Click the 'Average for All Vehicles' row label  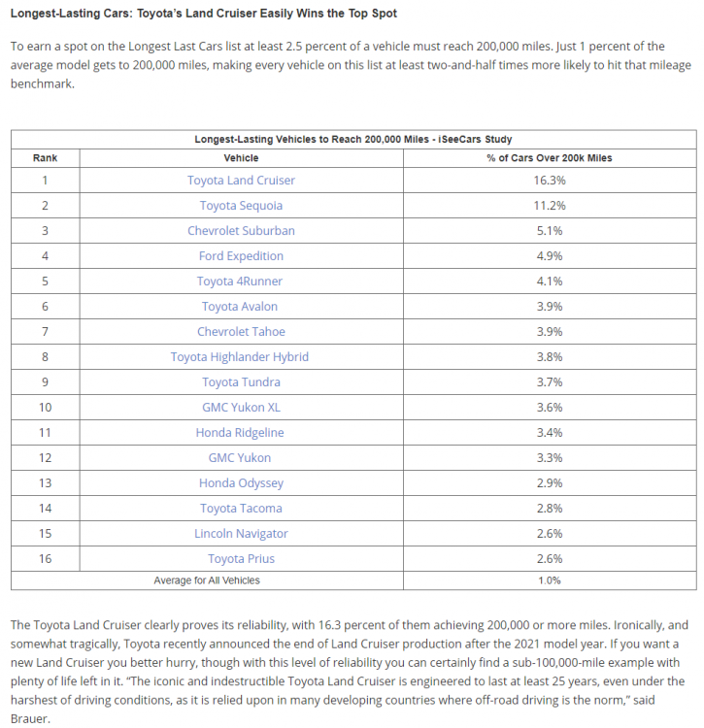click(207, 580)
